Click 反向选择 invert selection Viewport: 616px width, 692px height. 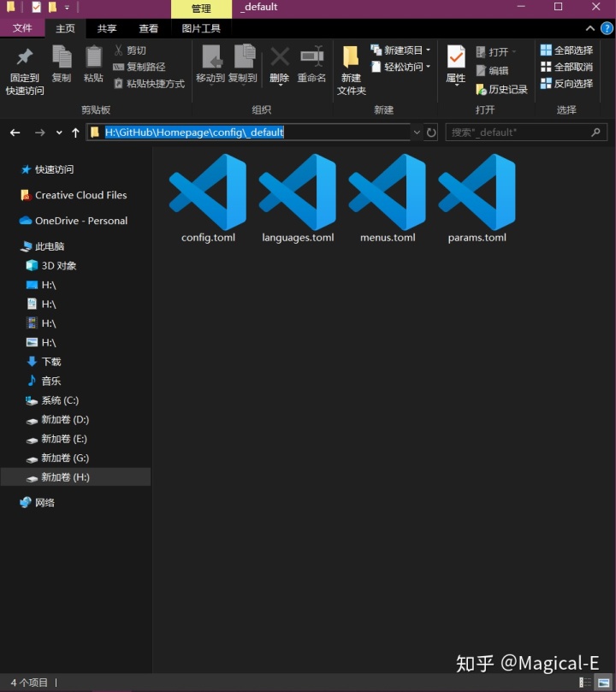[x=567, y=84]
